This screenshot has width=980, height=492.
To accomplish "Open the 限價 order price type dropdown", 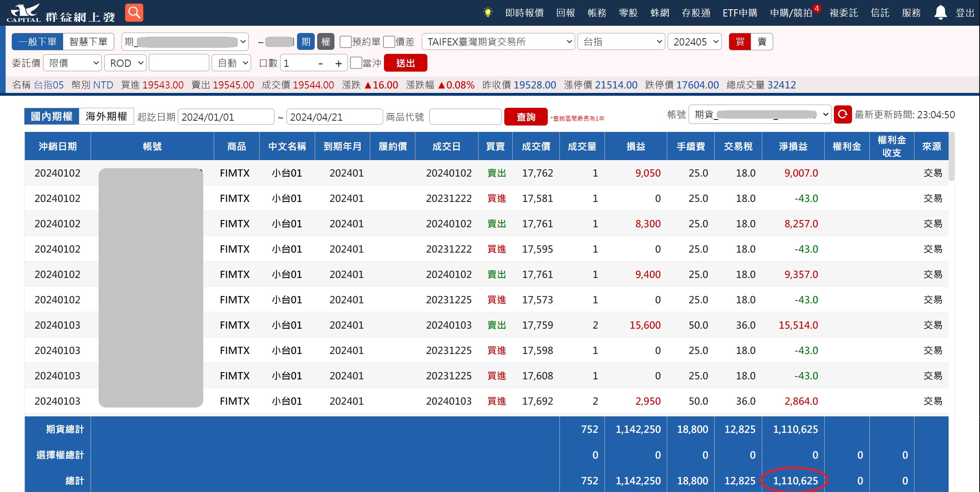I will coord(72,63).
